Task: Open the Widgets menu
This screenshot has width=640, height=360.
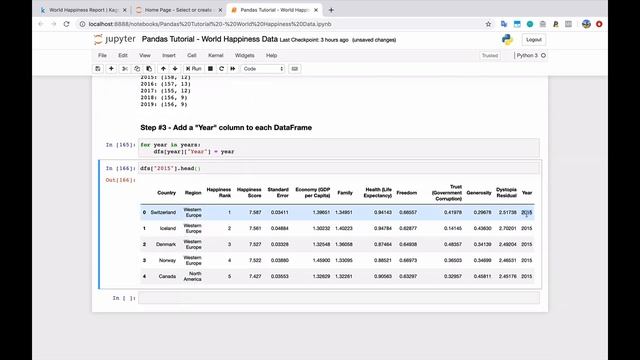Action: coord(244,56)
